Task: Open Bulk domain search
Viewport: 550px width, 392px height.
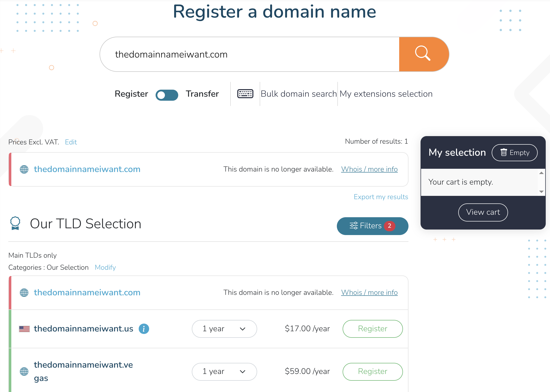Action: (299, 94)
